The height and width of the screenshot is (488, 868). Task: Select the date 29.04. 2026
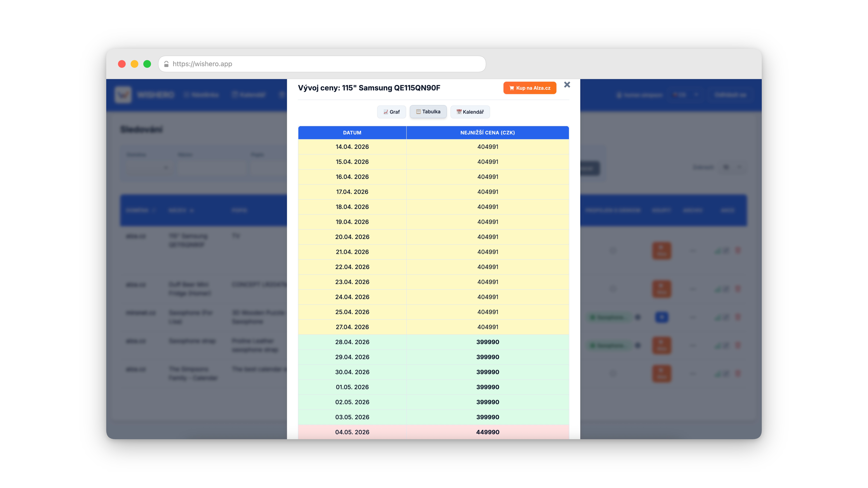[x=352, y=357]
